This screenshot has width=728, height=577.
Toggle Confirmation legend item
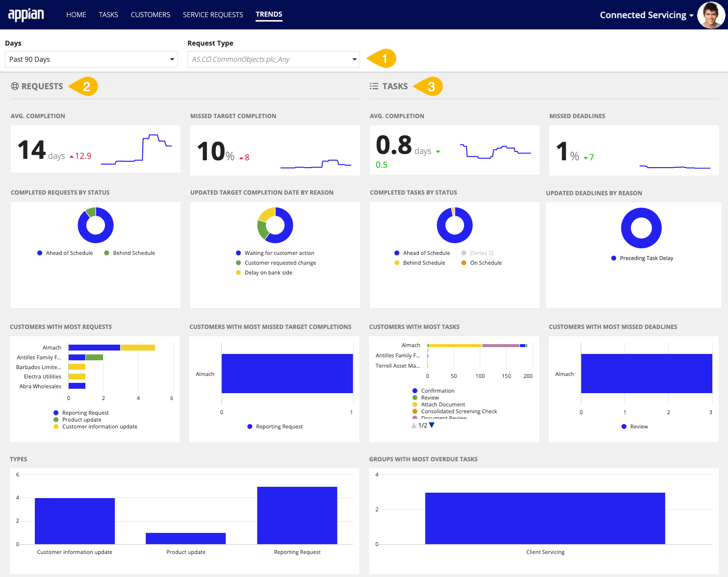[x=433, y=391]
